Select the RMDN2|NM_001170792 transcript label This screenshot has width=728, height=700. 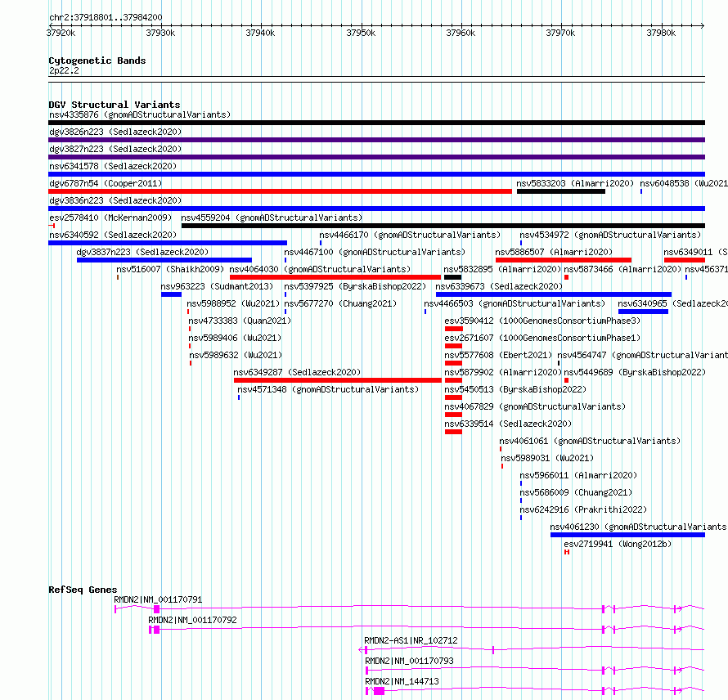[x=192, y=620]
